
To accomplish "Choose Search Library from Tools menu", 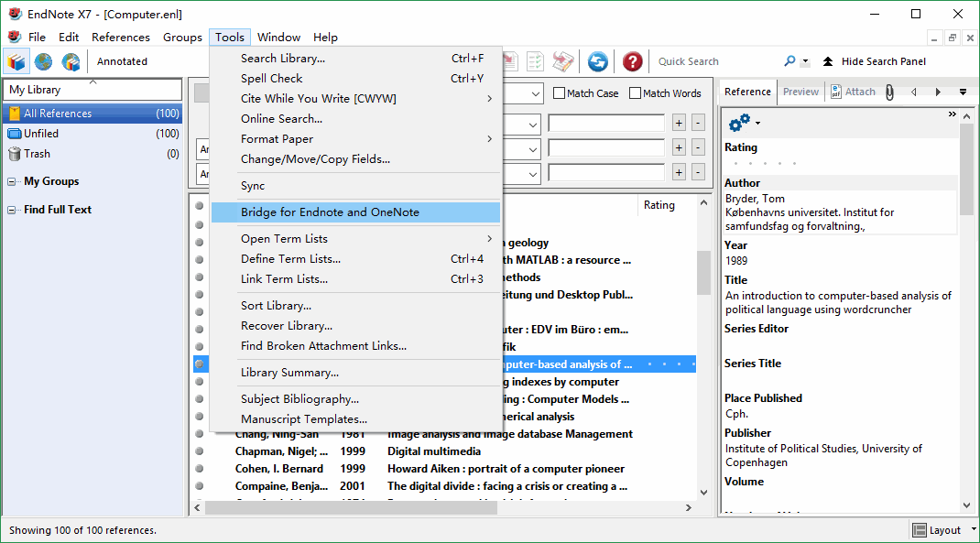I will [356, 58].
